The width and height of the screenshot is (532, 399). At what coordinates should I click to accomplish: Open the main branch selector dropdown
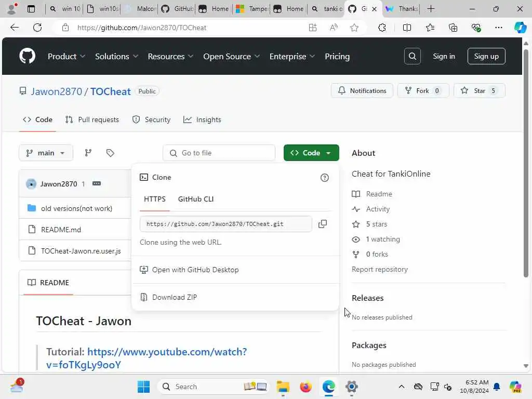[x=46, y=153]
